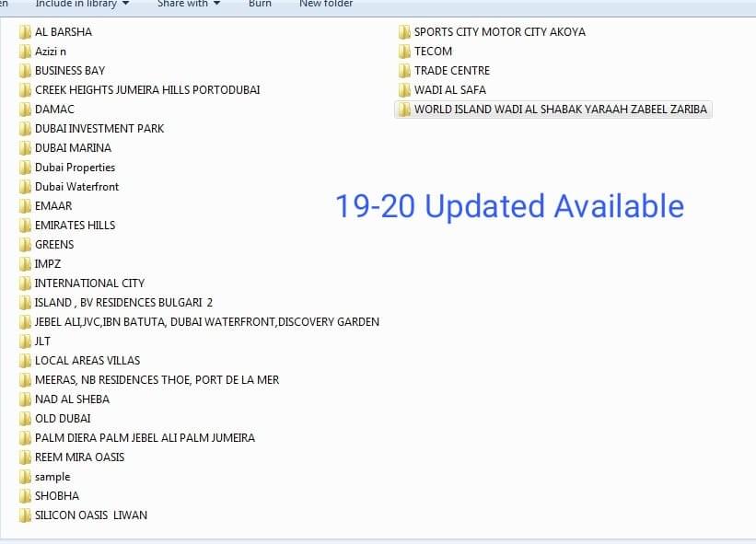Expand the Share with dropdown arrow

(x=217, y=4)
